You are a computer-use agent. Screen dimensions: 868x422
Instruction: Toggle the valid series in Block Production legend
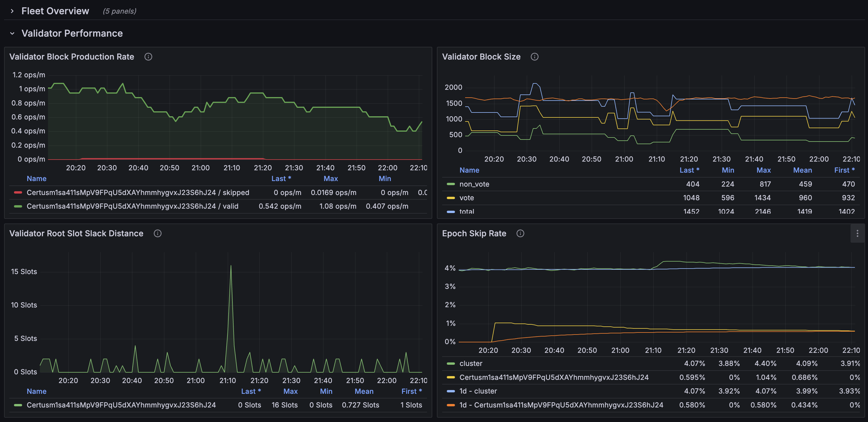(132, 206)
